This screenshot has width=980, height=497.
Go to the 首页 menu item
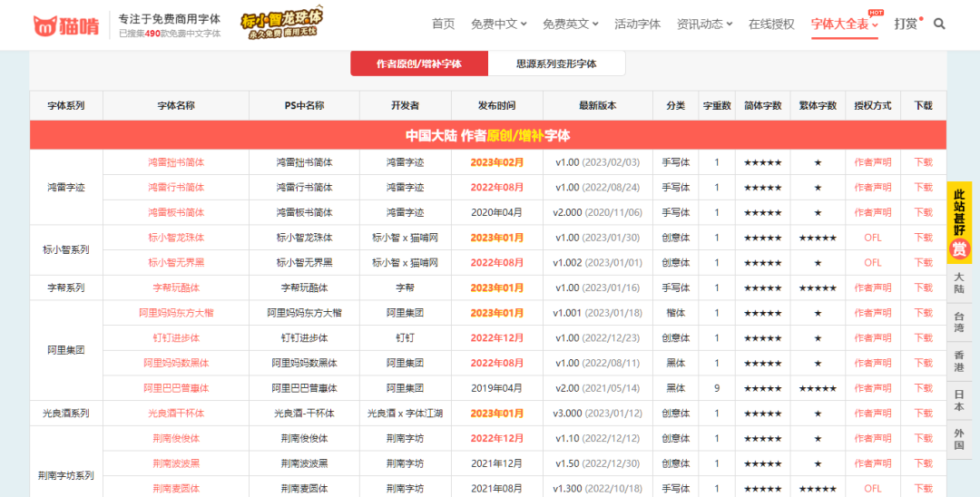(x=444, y=24)
